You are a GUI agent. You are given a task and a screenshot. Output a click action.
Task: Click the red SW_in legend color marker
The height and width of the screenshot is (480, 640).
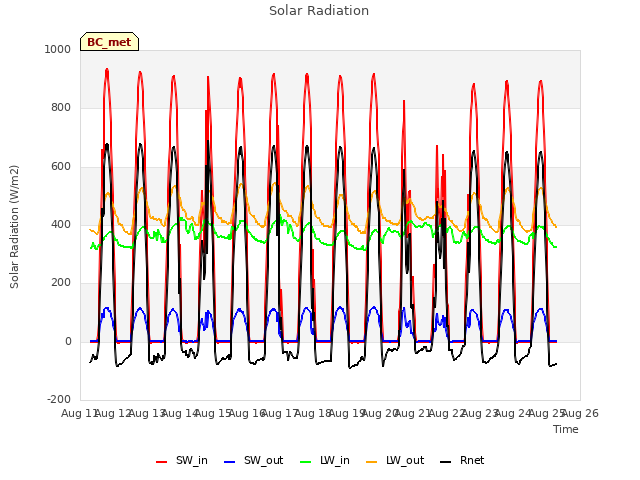coord(162,462)
